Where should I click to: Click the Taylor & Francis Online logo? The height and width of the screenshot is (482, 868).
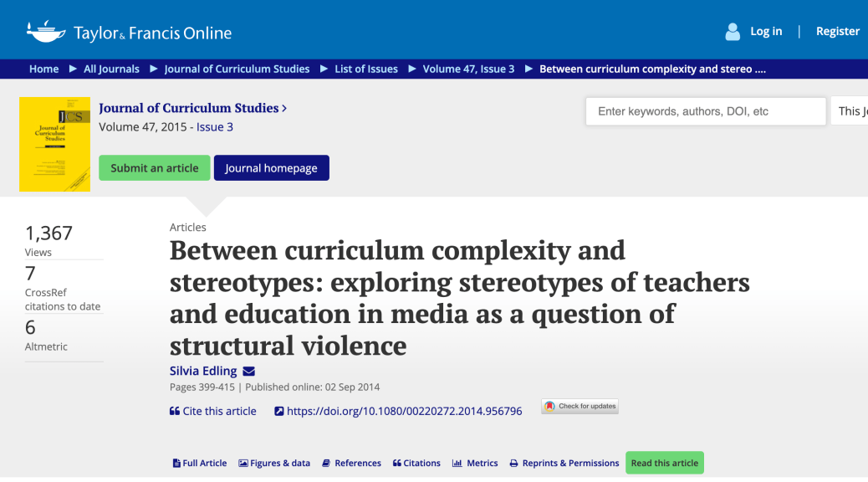point(129,33)
